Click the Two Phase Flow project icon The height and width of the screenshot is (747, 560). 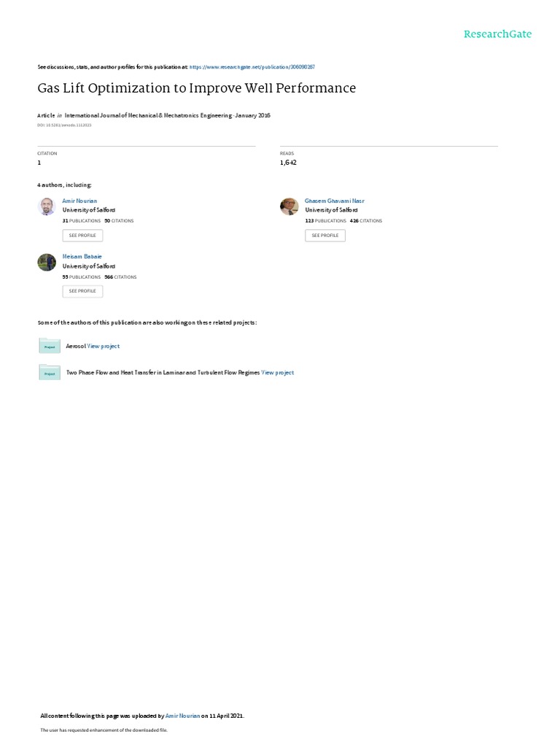click(50, 372)
